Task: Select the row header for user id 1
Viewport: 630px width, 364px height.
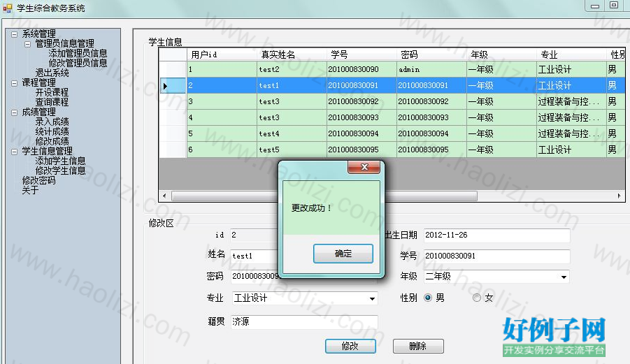Action: (x=173, y=69)
